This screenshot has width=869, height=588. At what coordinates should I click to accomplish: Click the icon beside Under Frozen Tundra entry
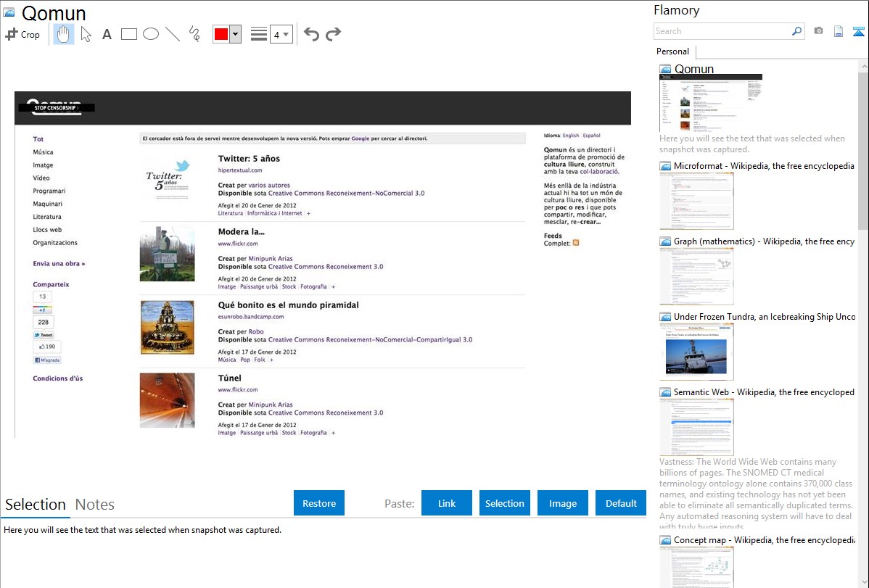coord(665,317)
